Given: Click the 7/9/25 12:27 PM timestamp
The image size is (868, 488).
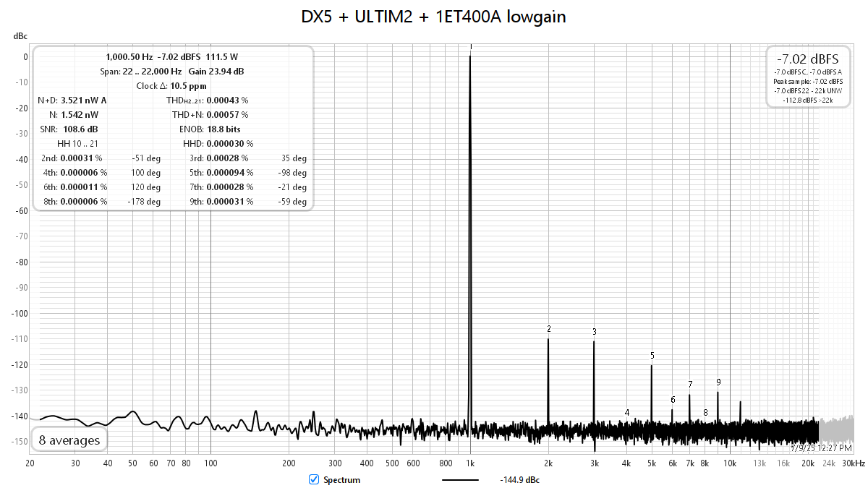Looking at the screenshot, I should 821,448.
